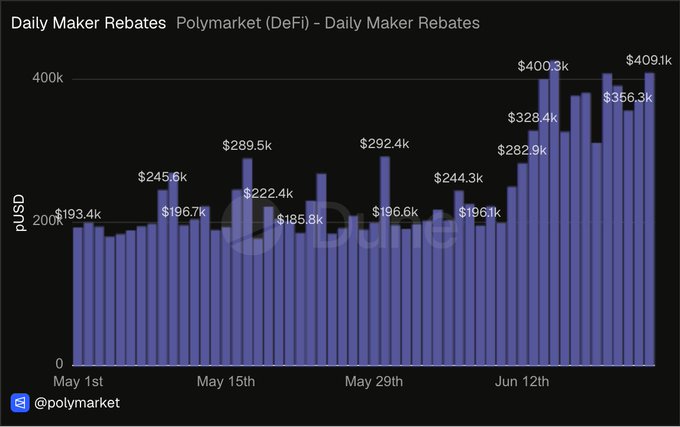Viewport: 680px width, 427px height.
Task: Click the May 29th x-axis label
Action: click(x=374, y=381)
